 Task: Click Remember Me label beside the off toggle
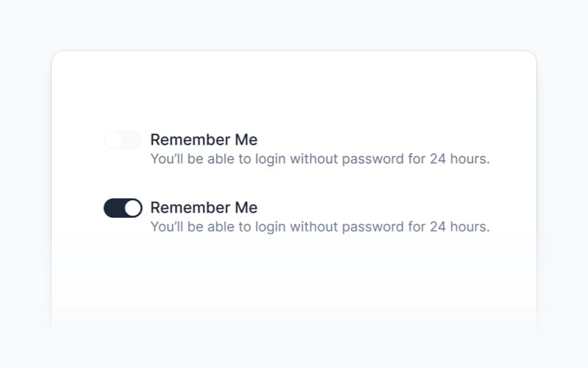(x=204, y=140)
